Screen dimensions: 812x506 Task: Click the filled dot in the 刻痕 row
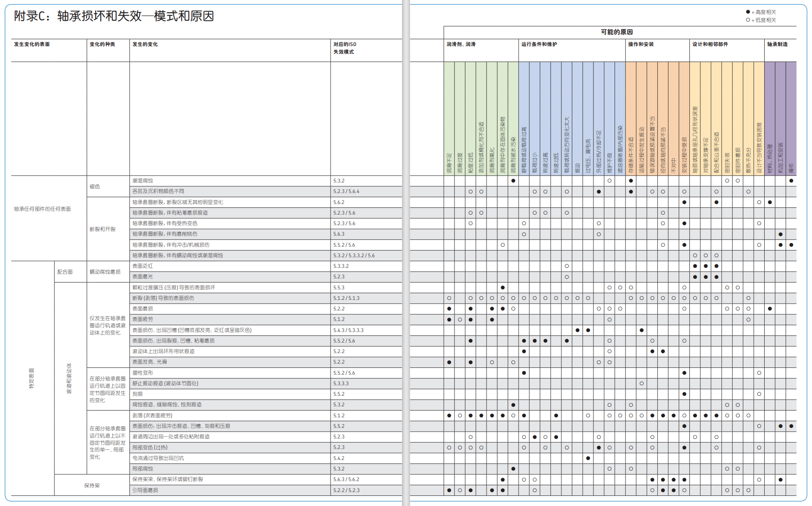(684, 394)
